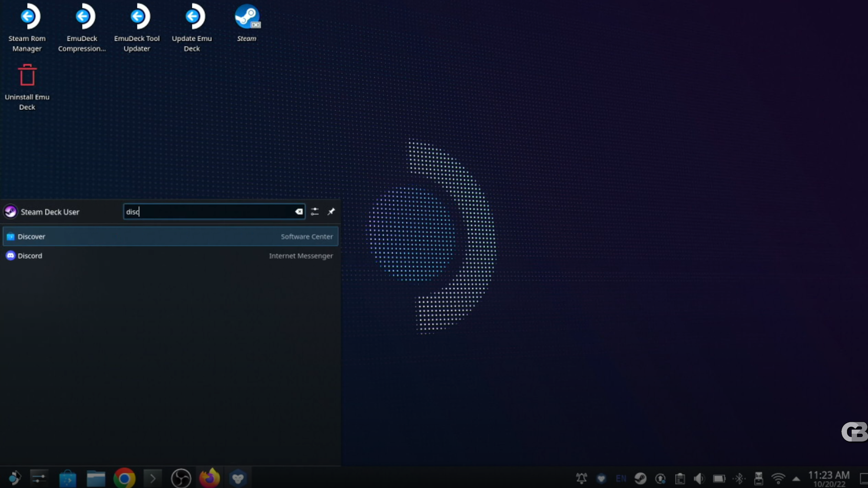
Task: Open Konsole terminal from the taskbar
Action: pos(152,478)
